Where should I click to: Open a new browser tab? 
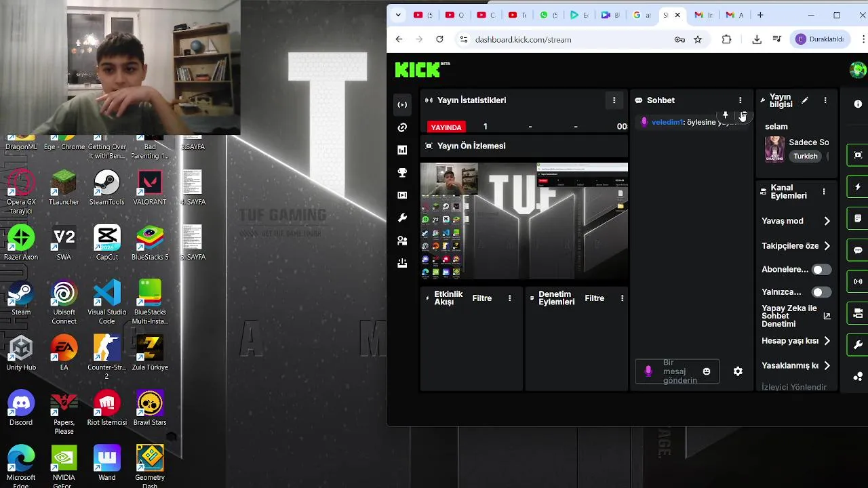coord(760,15)
